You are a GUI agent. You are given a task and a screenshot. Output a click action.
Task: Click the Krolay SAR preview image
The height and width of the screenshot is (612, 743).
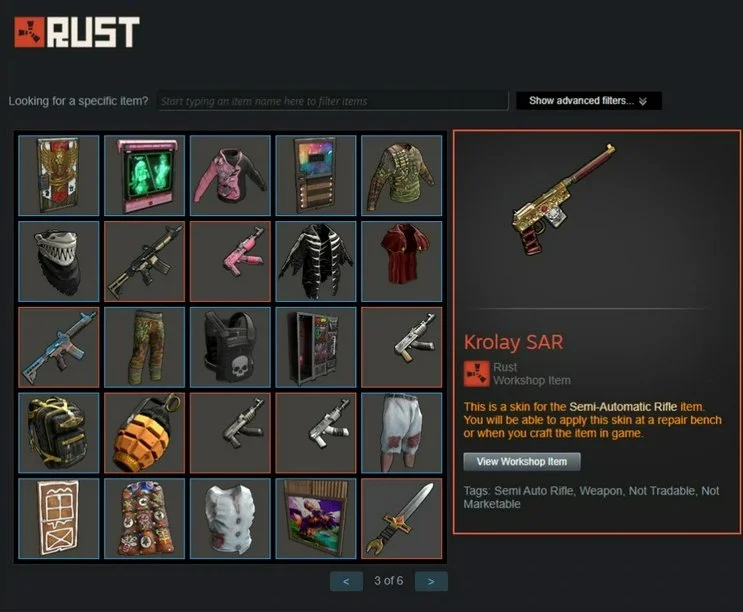point(564,199)
